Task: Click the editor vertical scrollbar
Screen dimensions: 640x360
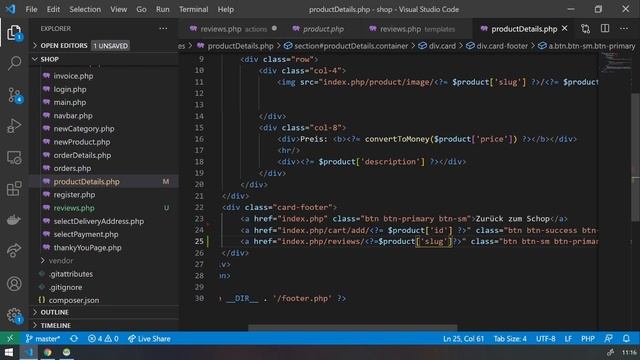Action: (635, 158)
